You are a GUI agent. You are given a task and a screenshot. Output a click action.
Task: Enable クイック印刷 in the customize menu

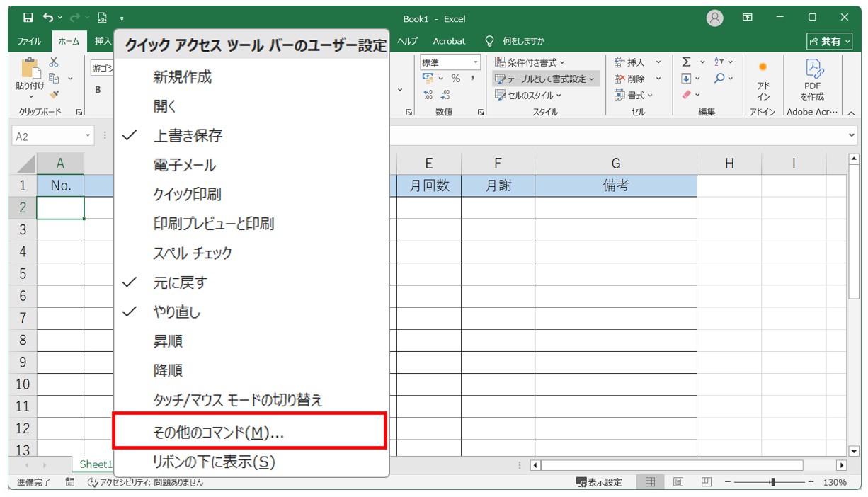pos(251,195)
